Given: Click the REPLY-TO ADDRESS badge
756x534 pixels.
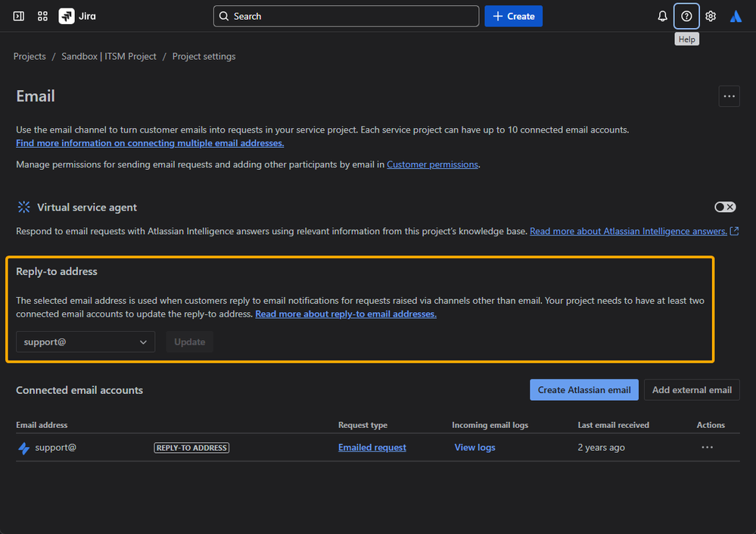Looking at the screenshot, I should pyautogui.click(x=191, y=448).
